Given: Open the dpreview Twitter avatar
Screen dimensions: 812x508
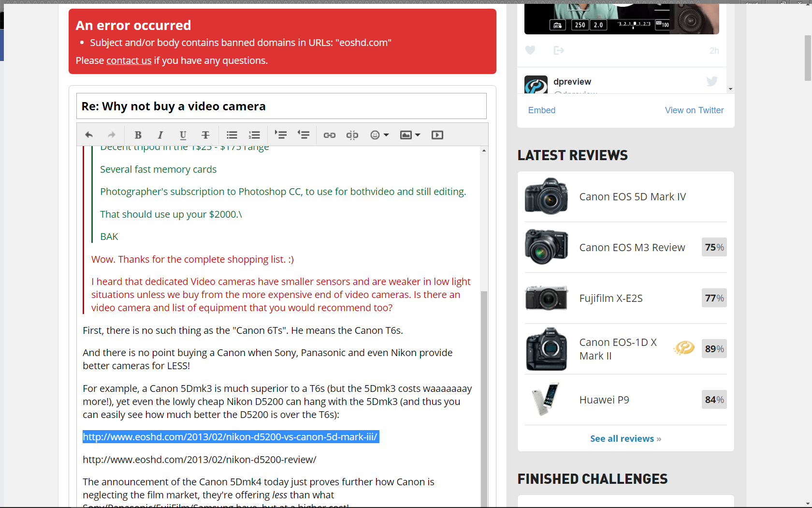Looking at the screenshot, I should pyautogui.click(x=536, y=85).
